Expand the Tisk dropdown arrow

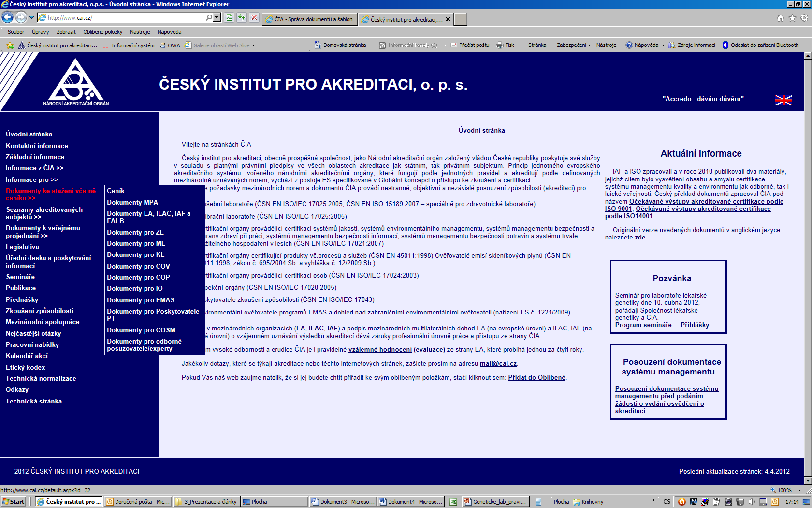pos(522,45)
